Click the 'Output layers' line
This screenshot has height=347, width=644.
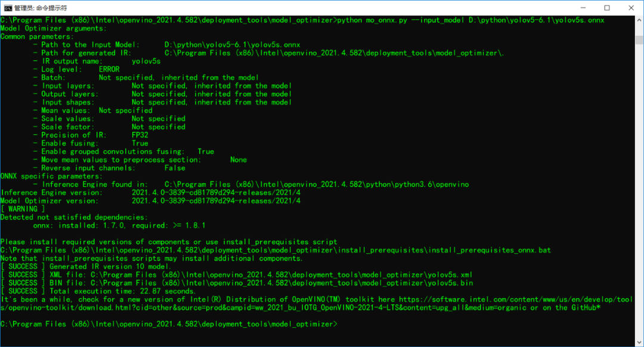click(163, 94)
